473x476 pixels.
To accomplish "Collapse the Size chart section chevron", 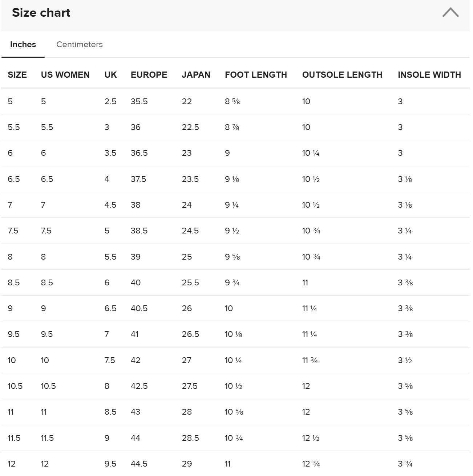I will click(x=450, y=13).
